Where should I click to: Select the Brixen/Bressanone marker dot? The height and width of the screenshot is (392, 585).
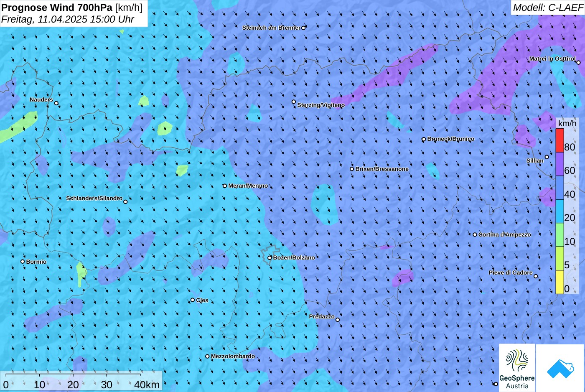coord(352,169)
